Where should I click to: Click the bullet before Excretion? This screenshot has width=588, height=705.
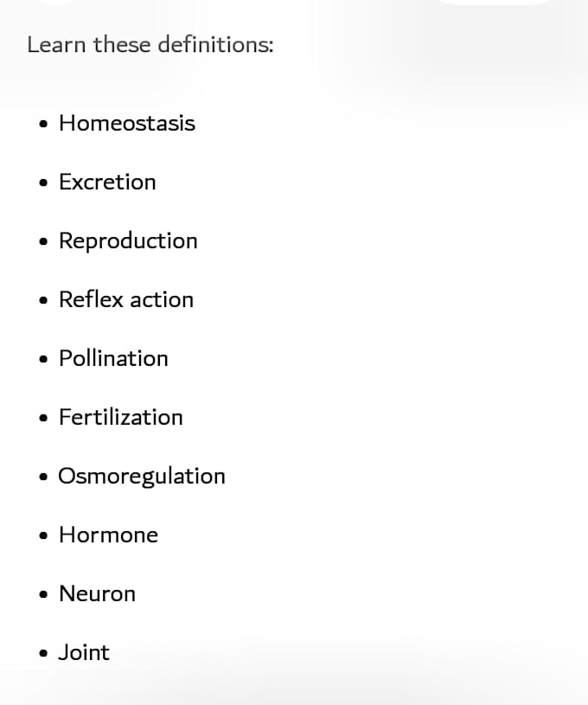tap(43, 183)
